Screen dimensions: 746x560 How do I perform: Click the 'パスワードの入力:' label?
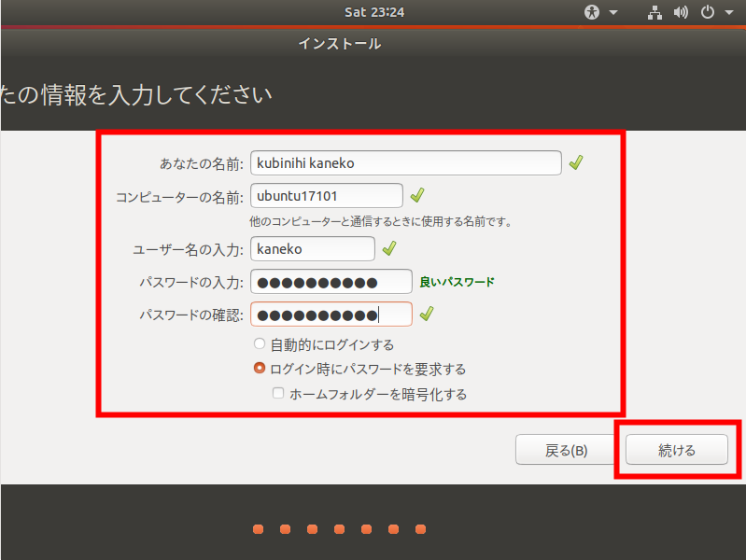pos(191,283)
